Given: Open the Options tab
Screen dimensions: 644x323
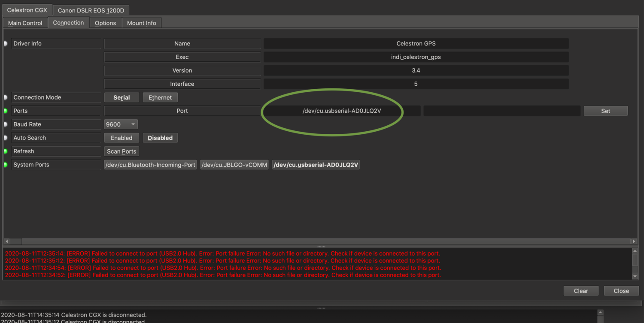Looking at the screenshot, I should pos(106,23).
